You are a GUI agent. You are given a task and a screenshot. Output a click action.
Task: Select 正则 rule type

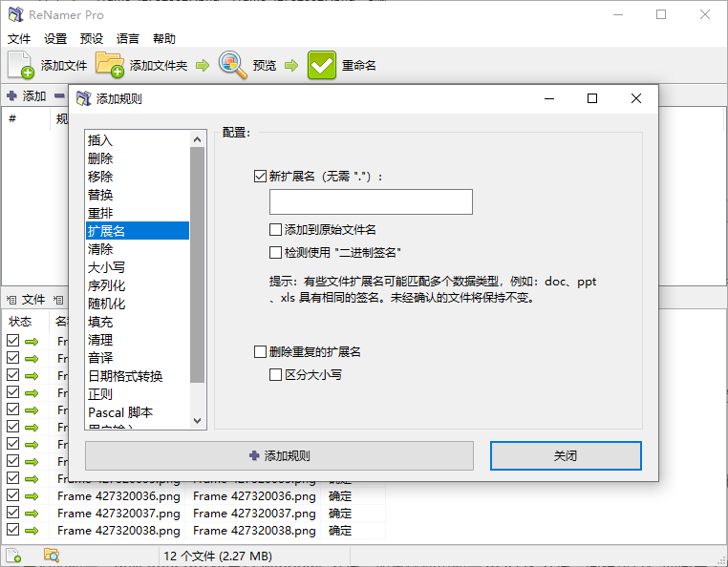click(138, 394)
